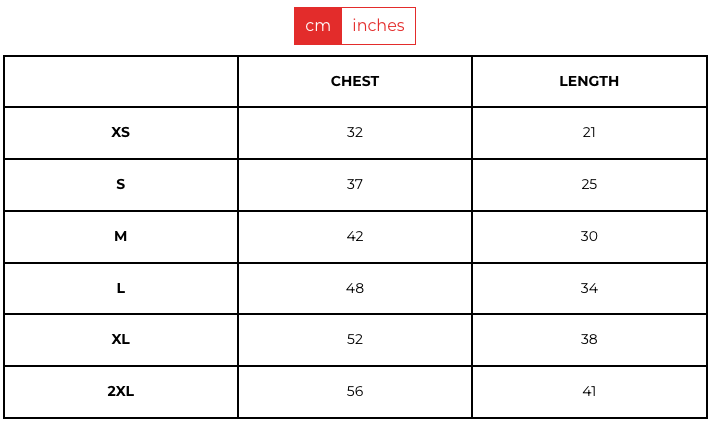This screenshot has height=426, width=715.
Task: Click chest value 56 for 2XL
Action: 355,391
